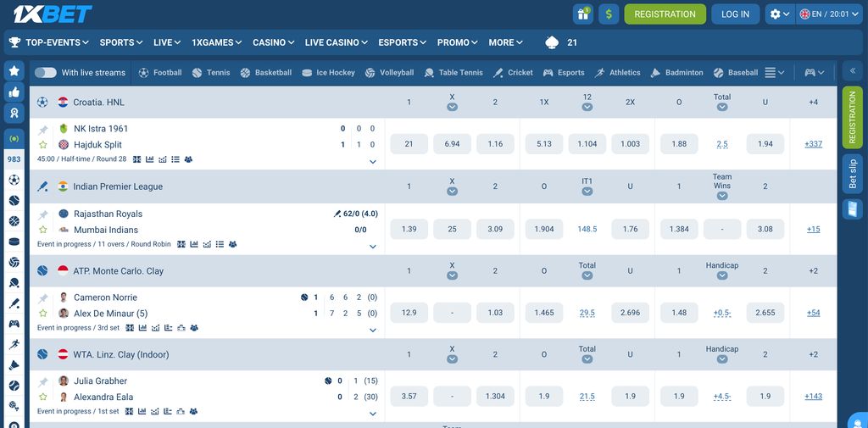Select volleyball icon in left sidebar
The image size is (868, 428).
14,262
